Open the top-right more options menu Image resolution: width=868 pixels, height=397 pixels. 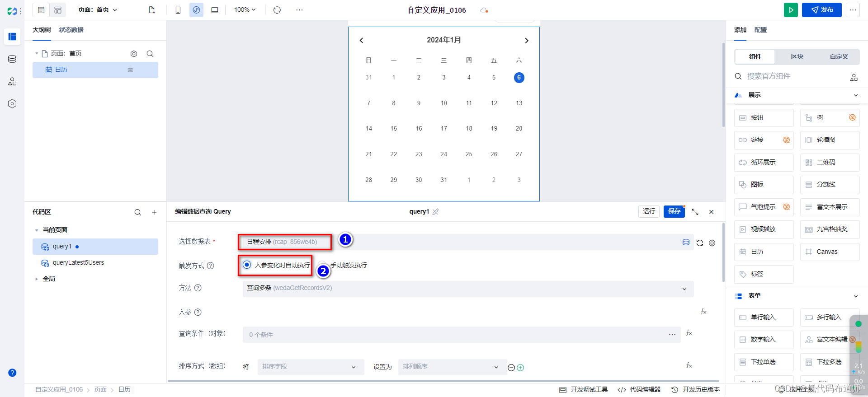pos(853,10)
